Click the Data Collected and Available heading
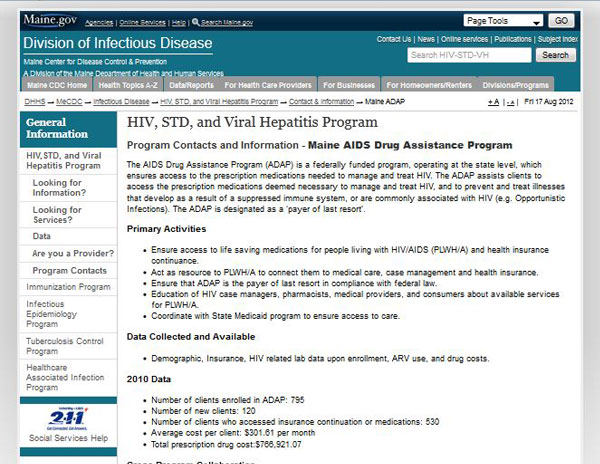600x464 pixels. (191, 337)
